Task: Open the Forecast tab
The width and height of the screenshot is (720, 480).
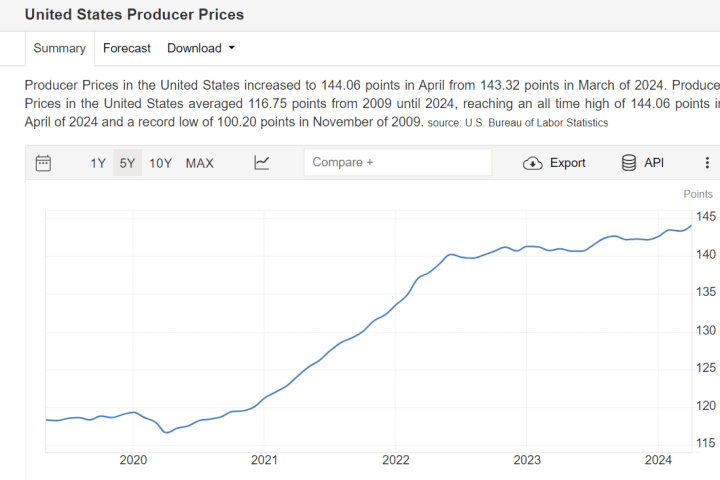Action: point(127,48)
